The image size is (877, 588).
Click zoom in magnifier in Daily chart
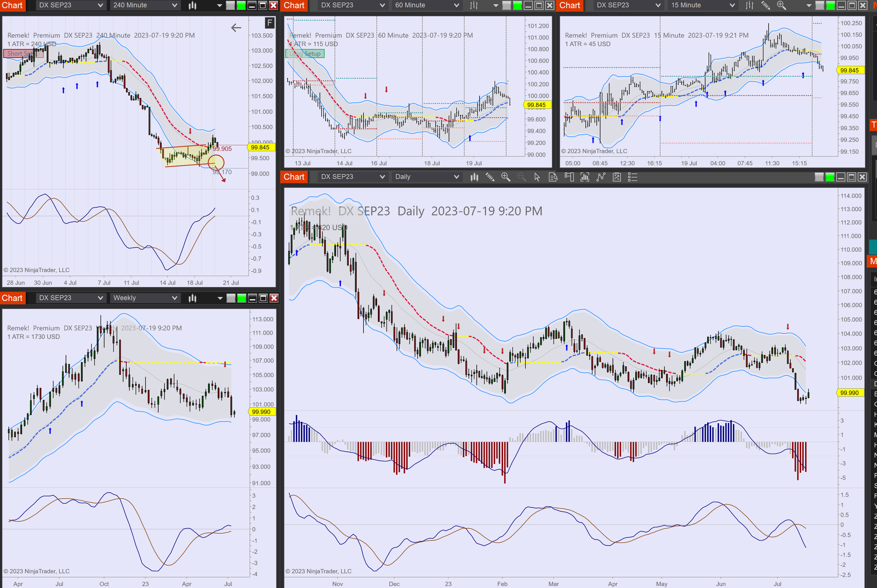pos(506,177)
